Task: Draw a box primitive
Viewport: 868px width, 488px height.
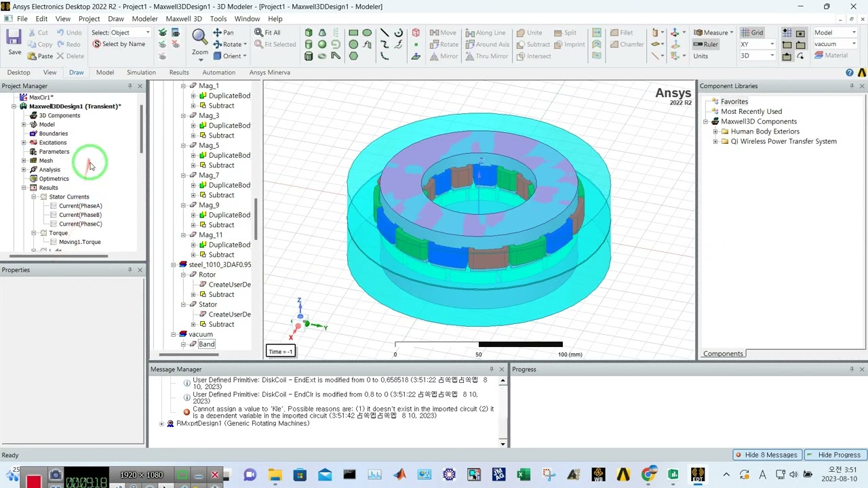Action: 309,33
